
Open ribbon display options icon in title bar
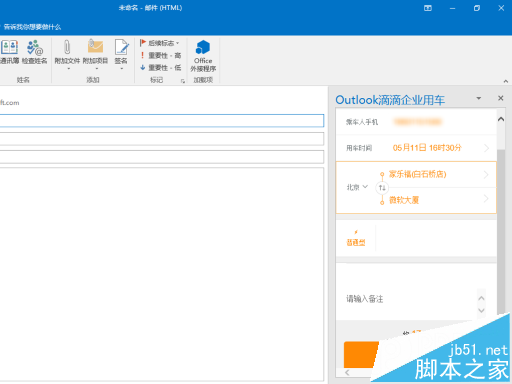[428, 8]
